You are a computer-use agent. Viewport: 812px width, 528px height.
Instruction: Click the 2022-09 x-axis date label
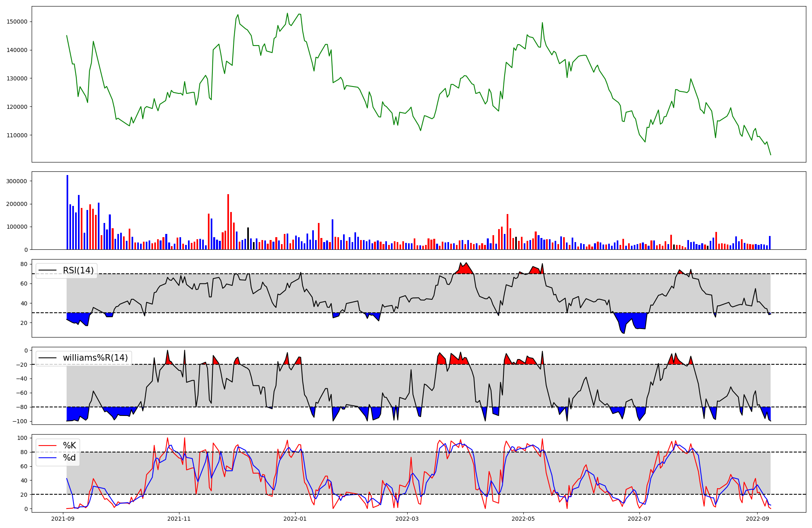point(758,519)
